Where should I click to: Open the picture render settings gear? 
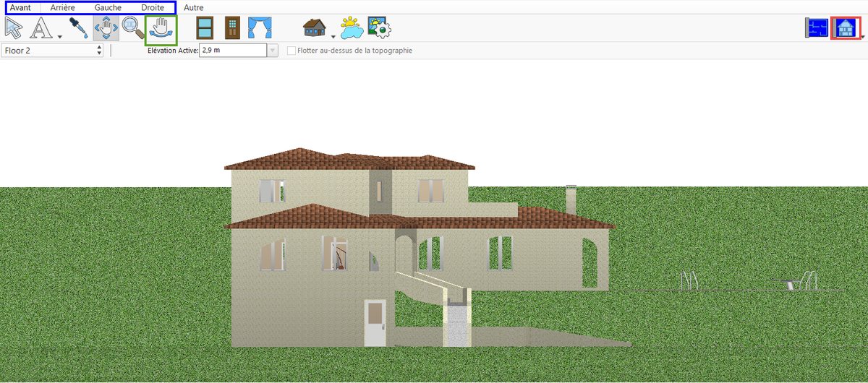[379, 28]
